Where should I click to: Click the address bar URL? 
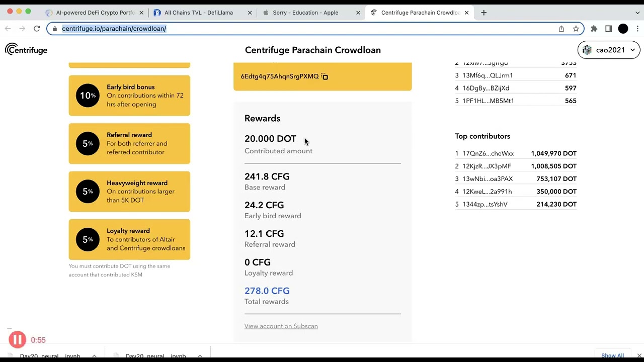click(114, 29)
